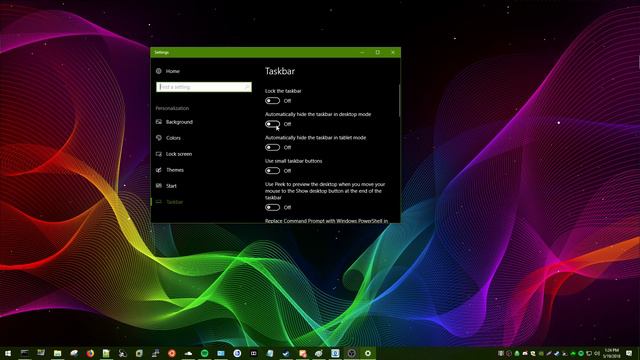This screenshot has height=360, width=640.
Task: Click the white cloud taskbar icon
Action: click(x=188, y=353)
